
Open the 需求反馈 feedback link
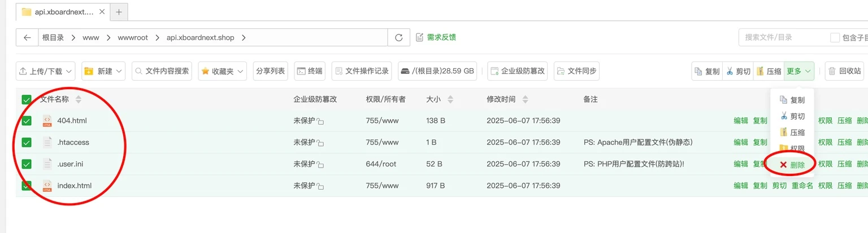click(436, 37)
